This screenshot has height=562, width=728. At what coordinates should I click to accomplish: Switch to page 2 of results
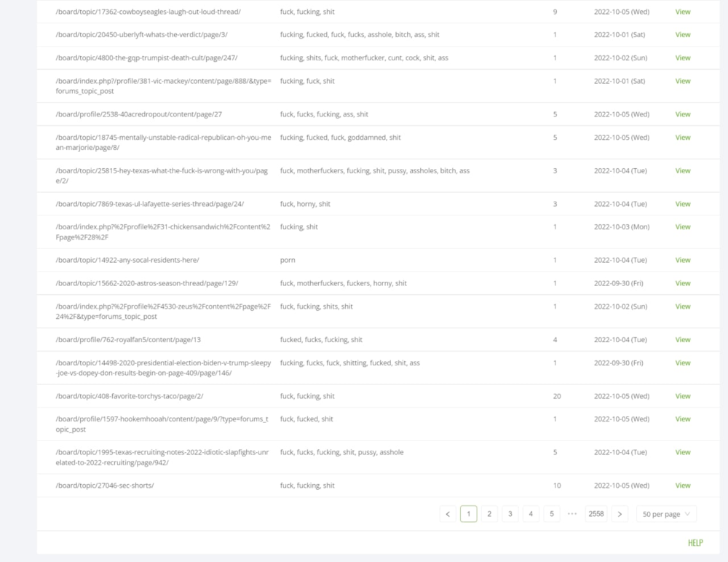click(x=489, y=514)
